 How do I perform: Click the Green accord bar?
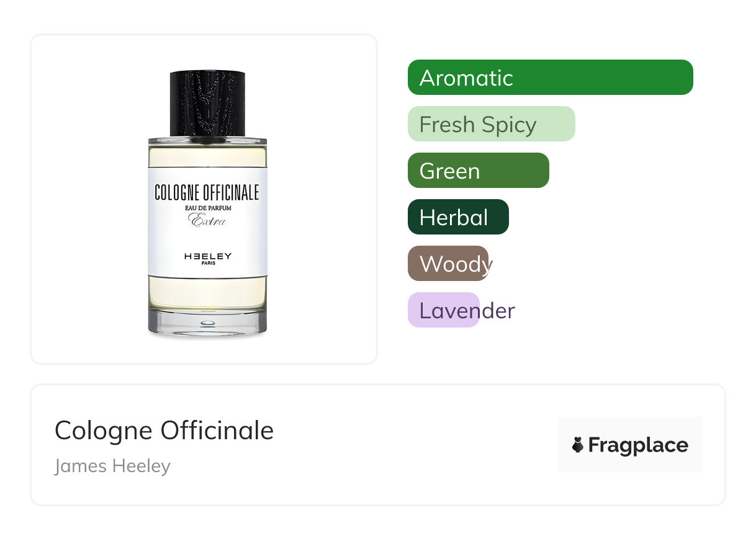pos(479,171)
